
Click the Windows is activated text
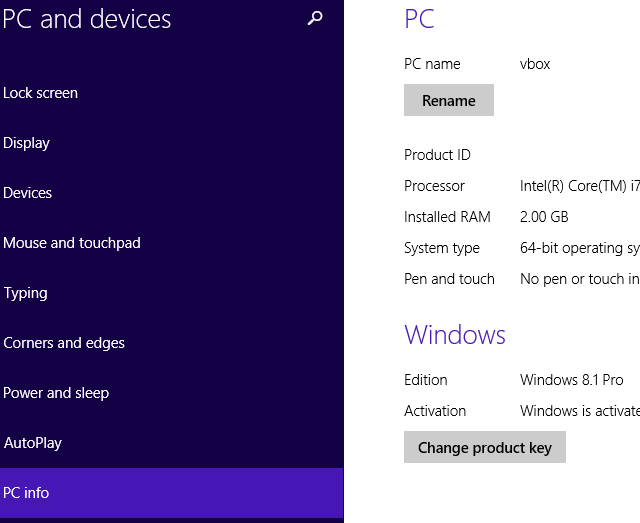[580, 411]
